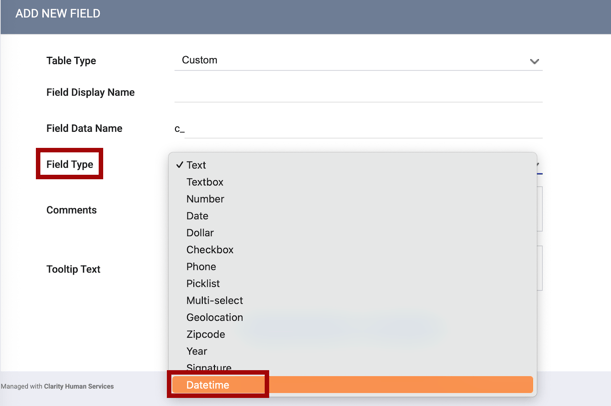Open the Table Type dropdown chevron
611x406 pixels.
[x=534, y=61]
